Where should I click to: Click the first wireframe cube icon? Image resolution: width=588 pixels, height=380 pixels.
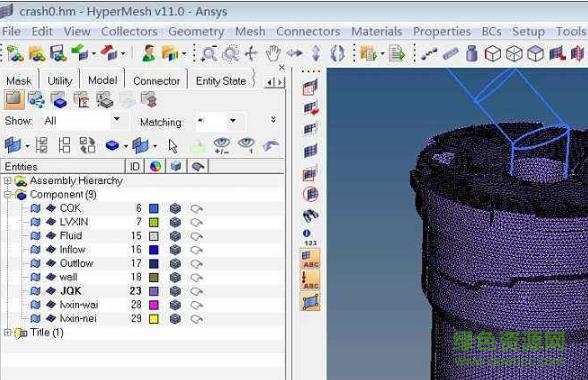coord(493,54)
